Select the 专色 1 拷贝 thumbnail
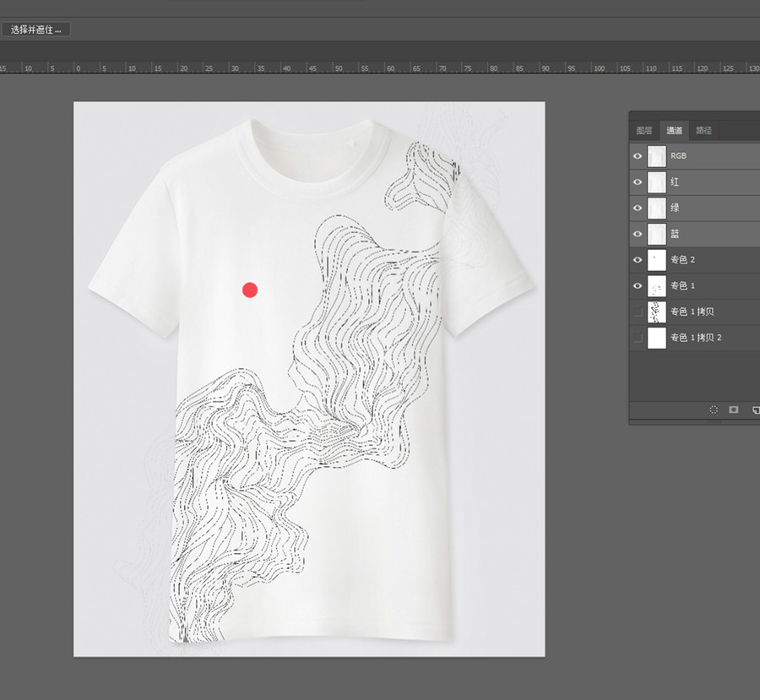The image size is (760, 700). point(657,312)
